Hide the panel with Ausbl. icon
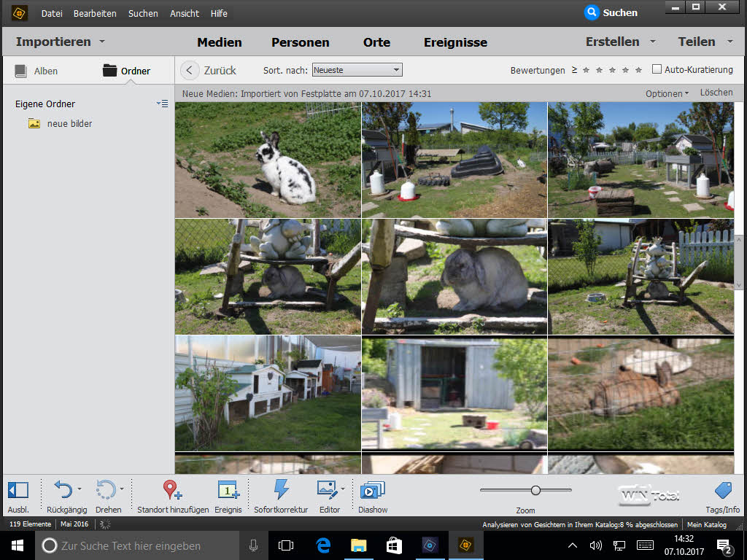This screenshot has width=747, height=560. click(x=18, y=489)
